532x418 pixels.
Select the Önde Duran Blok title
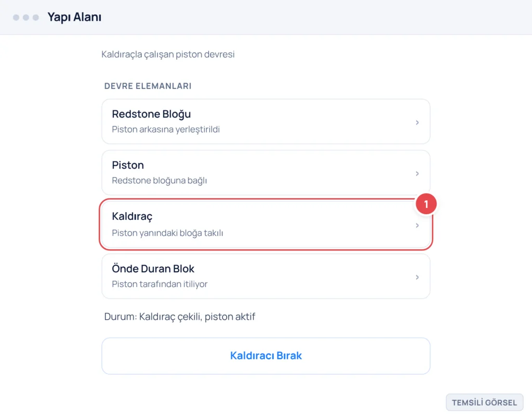tap(153, 269)
